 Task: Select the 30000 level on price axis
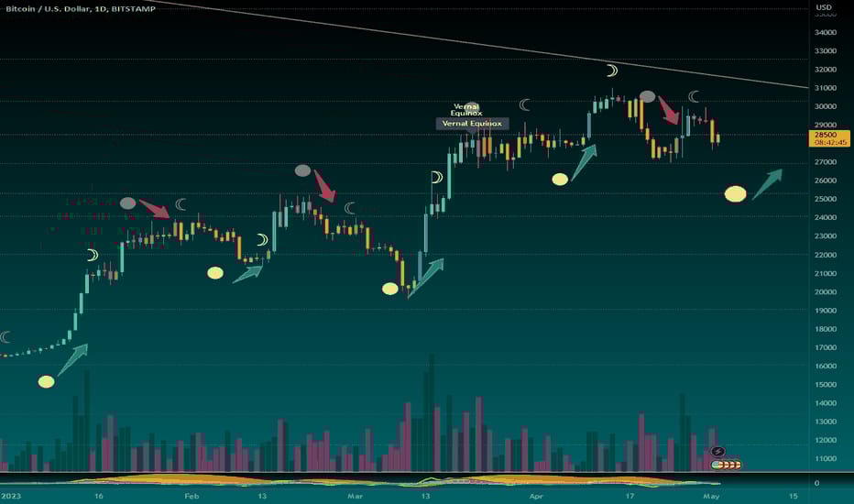pyautogui.click(x=825, y=106)
